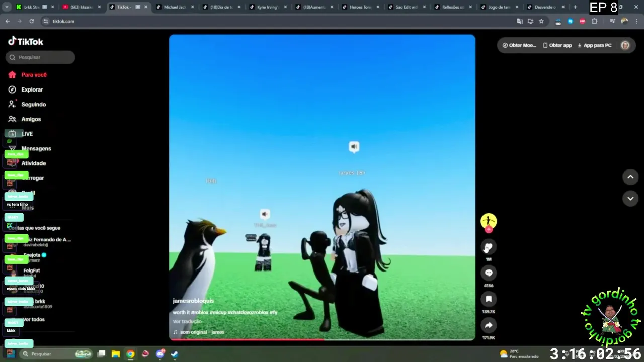644x362 pixels.
Task: Bookmark this page with the star icon
Action: click(x=541, y=21)
